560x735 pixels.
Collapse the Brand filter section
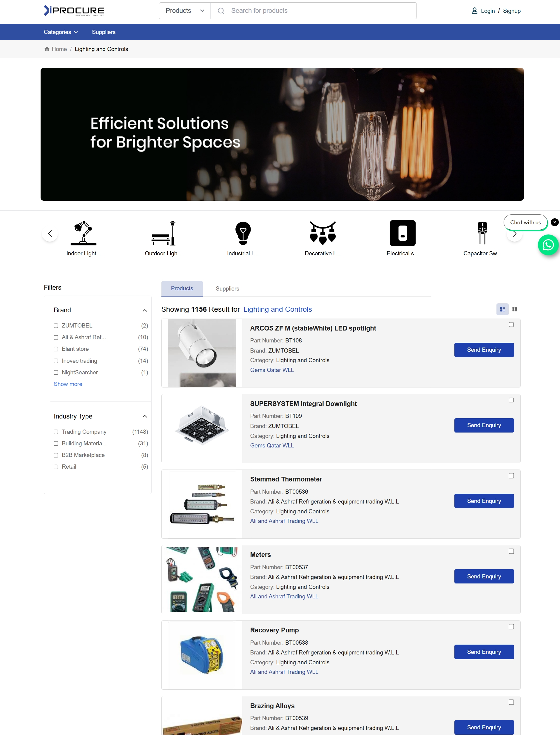tap(145, 310)
